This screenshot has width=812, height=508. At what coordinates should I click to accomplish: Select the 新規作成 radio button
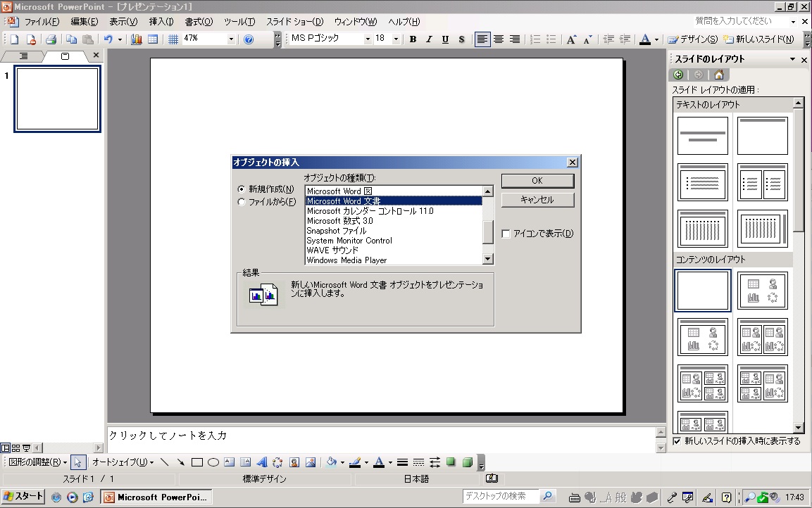[242, 189]
